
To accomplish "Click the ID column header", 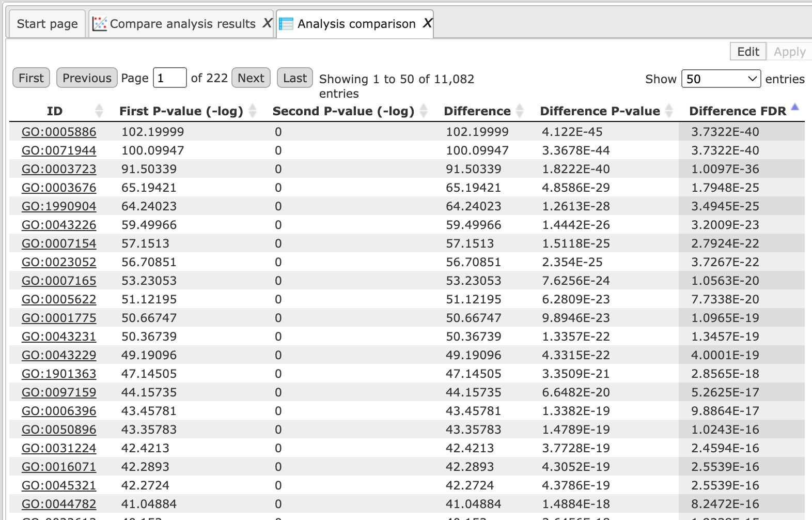I will [55, 111].
